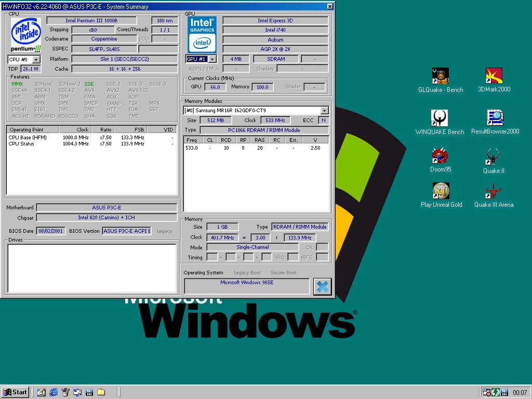
Task: Select the WINQUAKE Bench shortcut
Action: pos(440,123)
